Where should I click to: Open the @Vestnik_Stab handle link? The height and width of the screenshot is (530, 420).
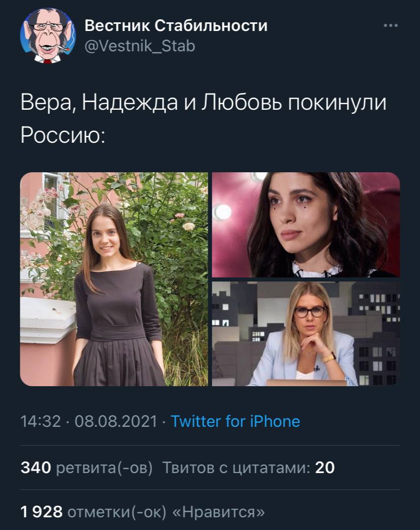click(140, 46)
